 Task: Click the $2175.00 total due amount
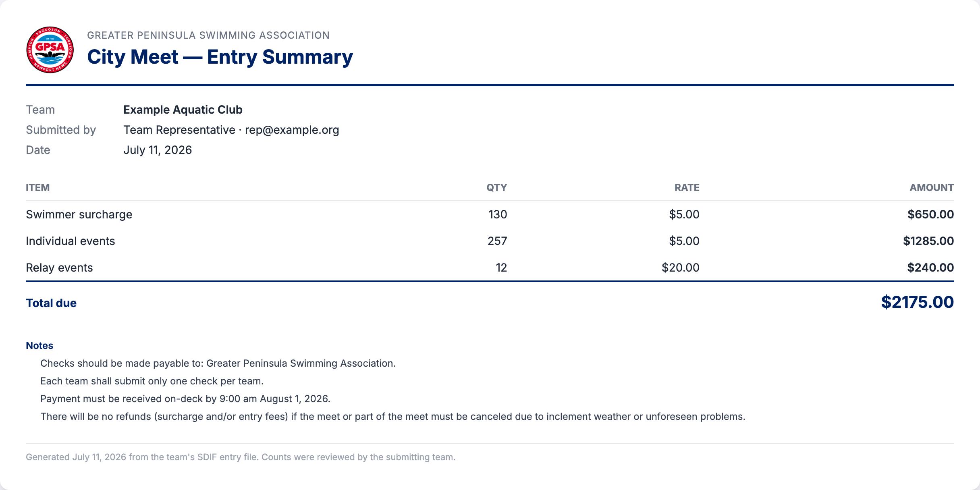point(918,302)
